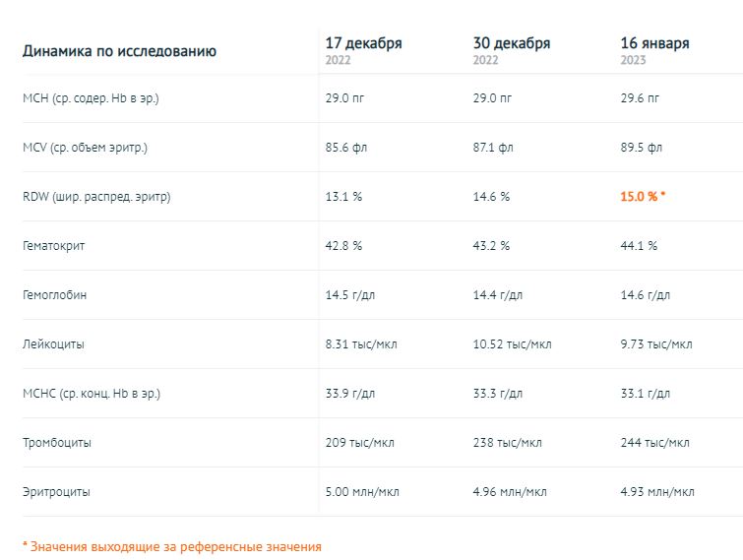
Task: Select the 30 декабря 2022 column header
Action: point(511,44)
